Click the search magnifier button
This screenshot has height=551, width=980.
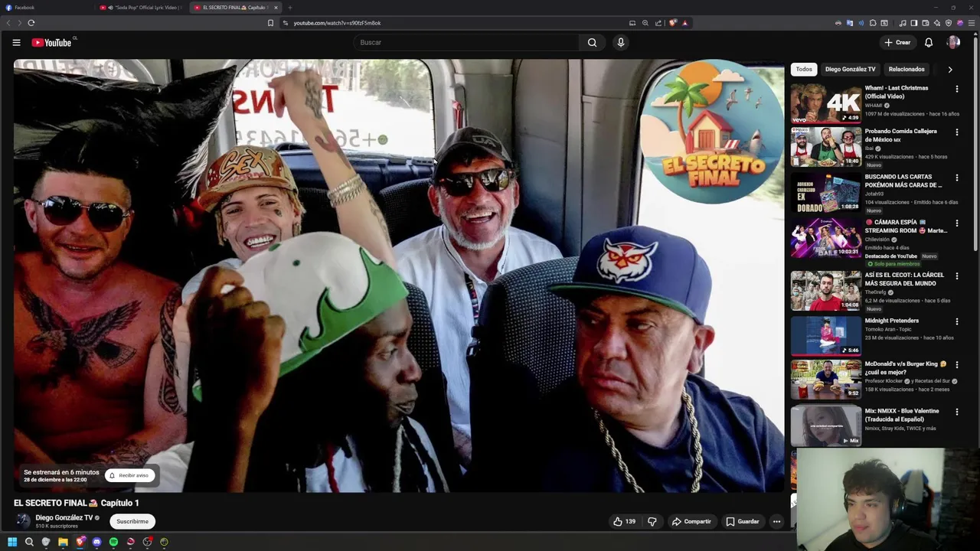592,43
